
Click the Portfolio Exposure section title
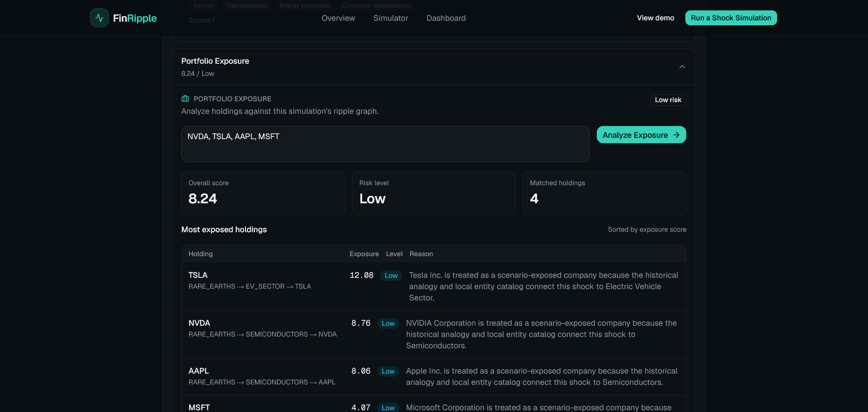coord(215,61)
